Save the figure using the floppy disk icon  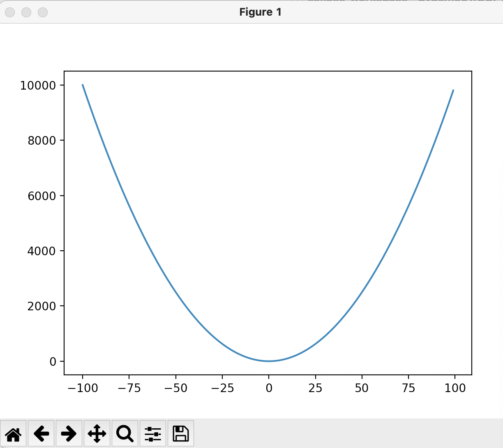pyautogui.click(x=181, y=433)
